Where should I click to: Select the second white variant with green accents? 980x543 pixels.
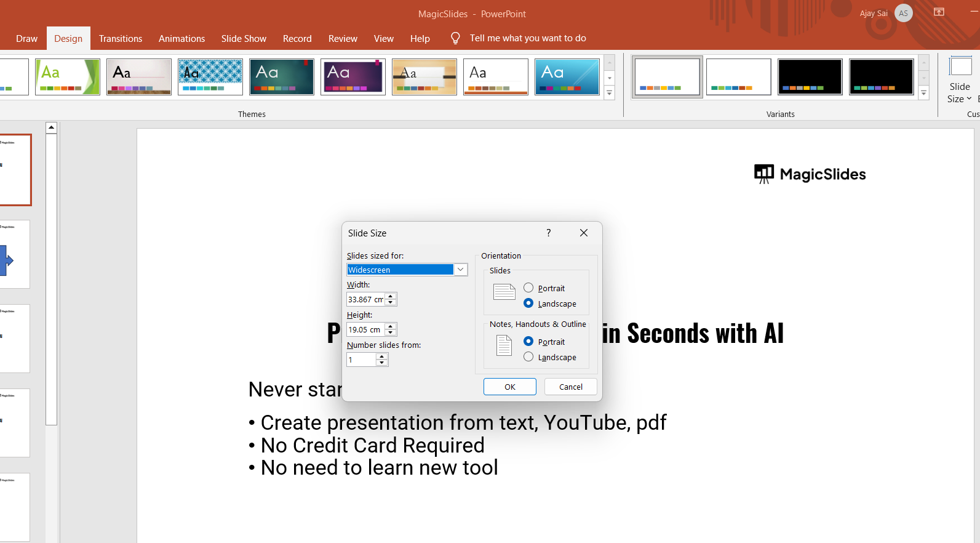coord(739,77)
